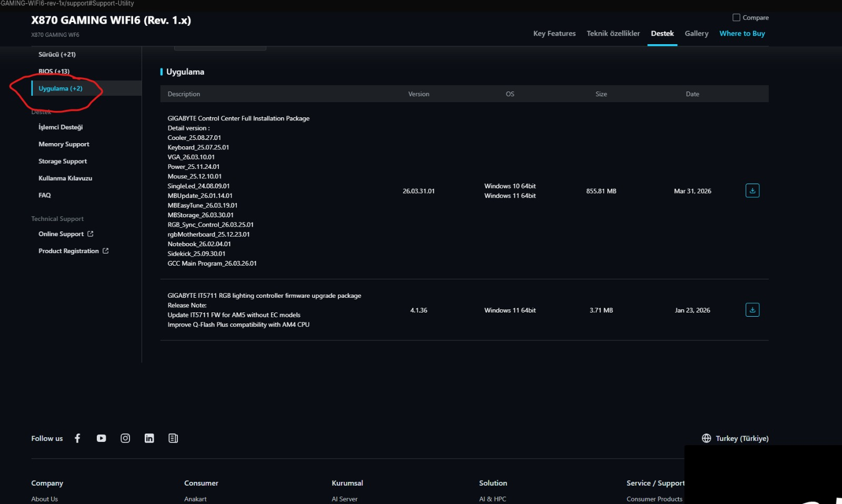Tick the Compare checkbox
Viewport: 842px width, 504px height.
(x=736, y=17)
